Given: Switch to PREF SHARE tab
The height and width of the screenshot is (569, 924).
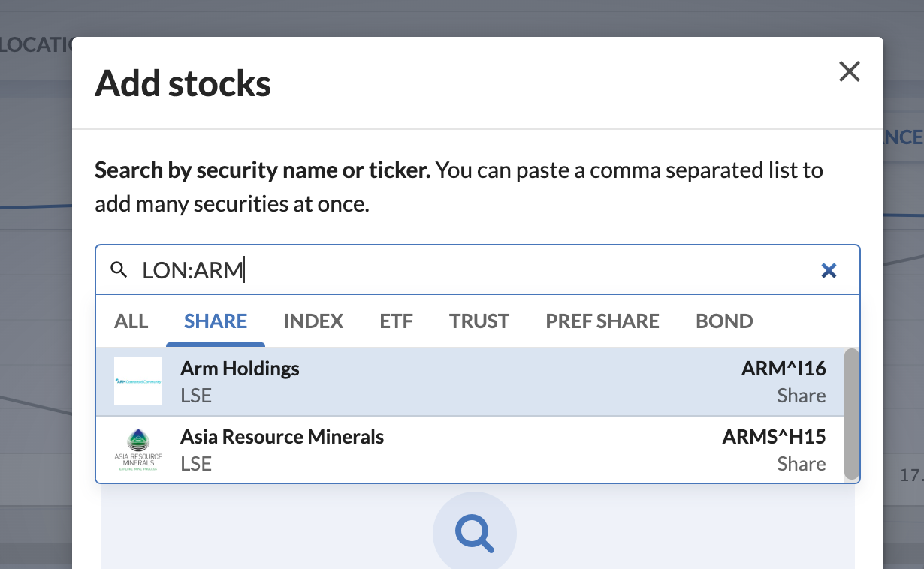Looking at the screenshot, I should tap(602, 321).
